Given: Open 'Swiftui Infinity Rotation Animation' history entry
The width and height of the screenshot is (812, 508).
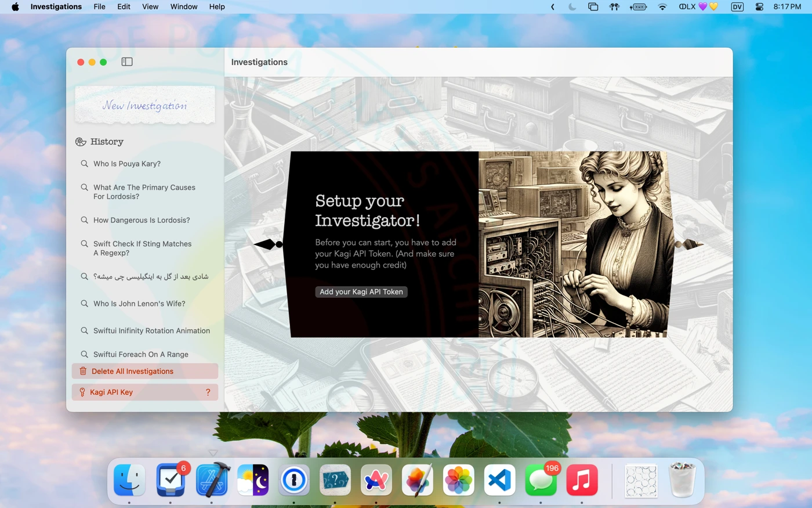Looking at the screenshot, I should (151, 330).
